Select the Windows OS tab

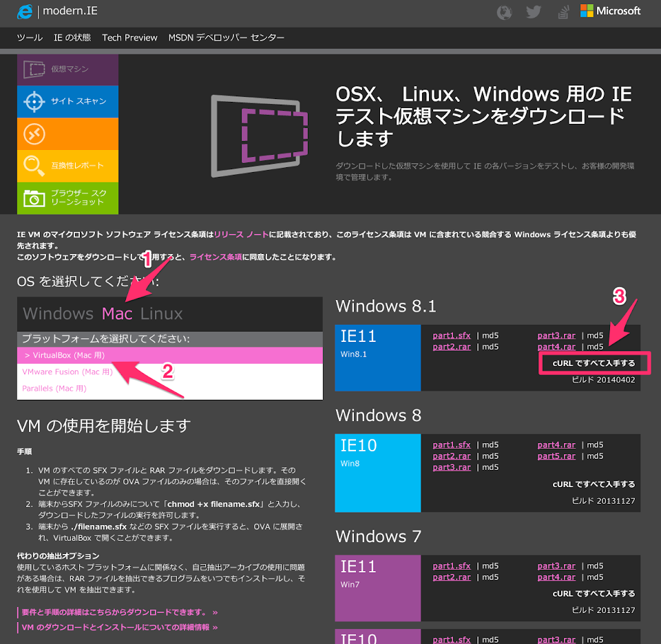pos(58,314)
